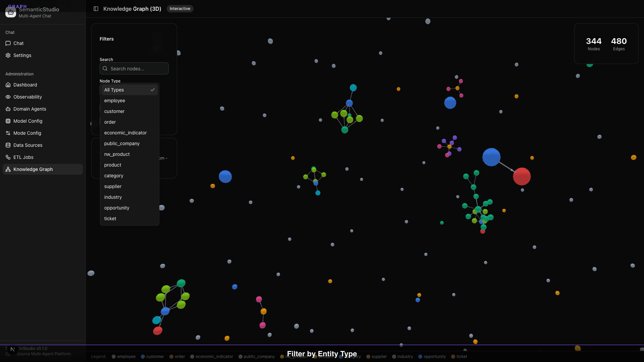Open Knowledge Graph network icon
This screenshot has height=362, width=644.
[x=8, y=169]
